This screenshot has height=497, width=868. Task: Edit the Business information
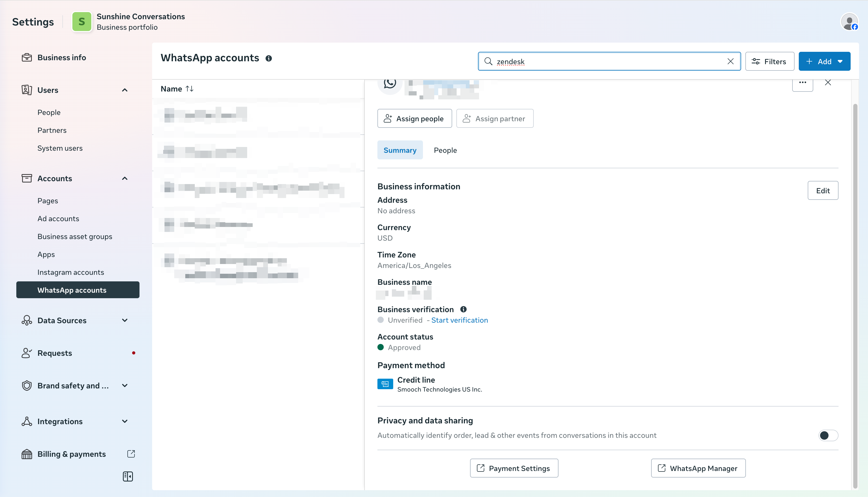pos(823,190)
